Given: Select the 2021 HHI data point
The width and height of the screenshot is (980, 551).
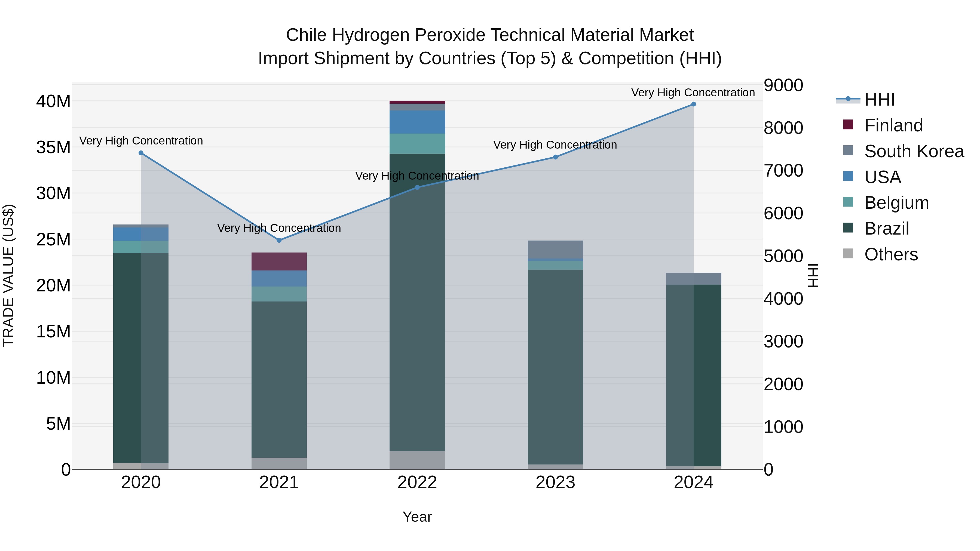Looking at the screenshot, I should click(279, 240).
